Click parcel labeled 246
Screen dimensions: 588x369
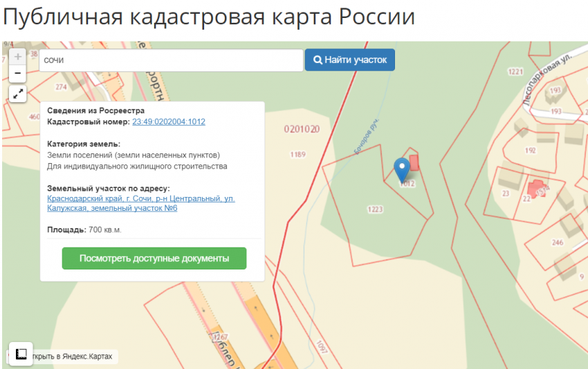558,242
